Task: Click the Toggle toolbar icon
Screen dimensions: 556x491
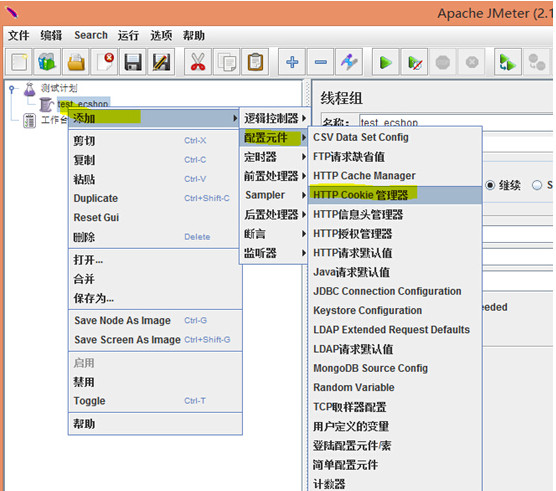Action: [x=349, y=62]
